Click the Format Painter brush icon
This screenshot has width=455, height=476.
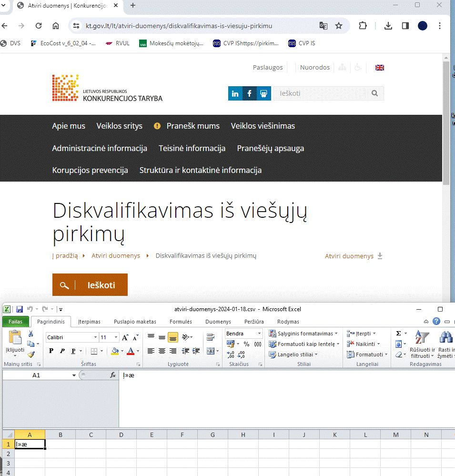tap(31, 354)
